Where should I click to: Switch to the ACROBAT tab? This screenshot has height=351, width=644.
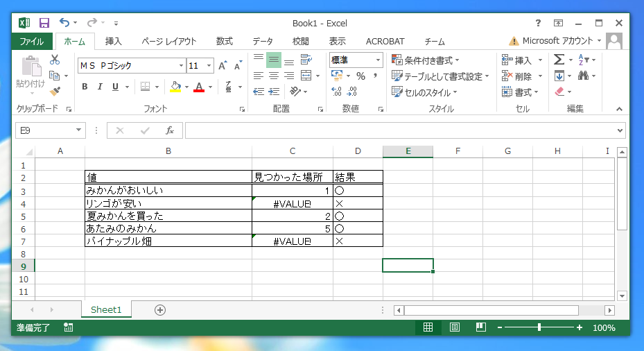pyautogui.click(x=385, y=42)
